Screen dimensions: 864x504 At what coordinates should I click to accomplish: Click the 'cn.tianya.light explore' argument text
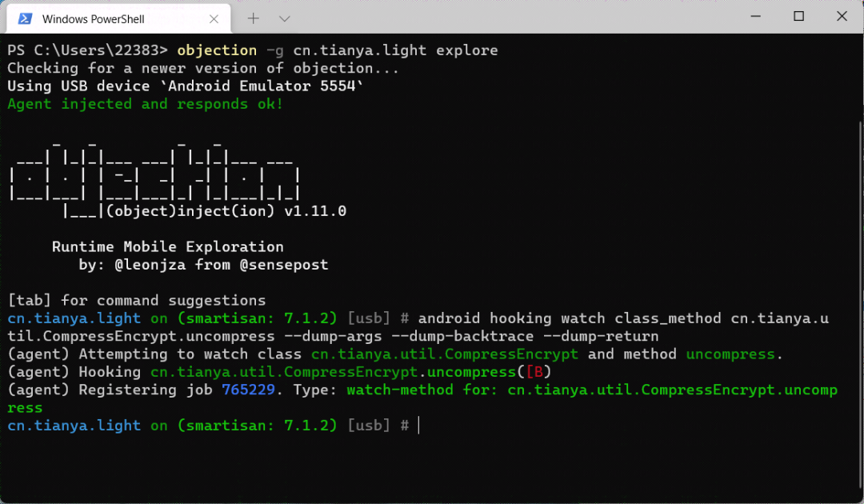[395, 50]
